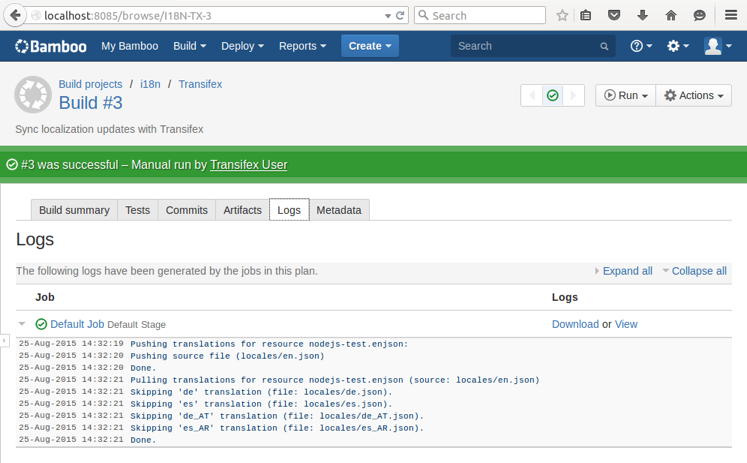Viewport: 747px width, 463px height.
Task: Click the browser back arrow button
Action: click(18, 16)
